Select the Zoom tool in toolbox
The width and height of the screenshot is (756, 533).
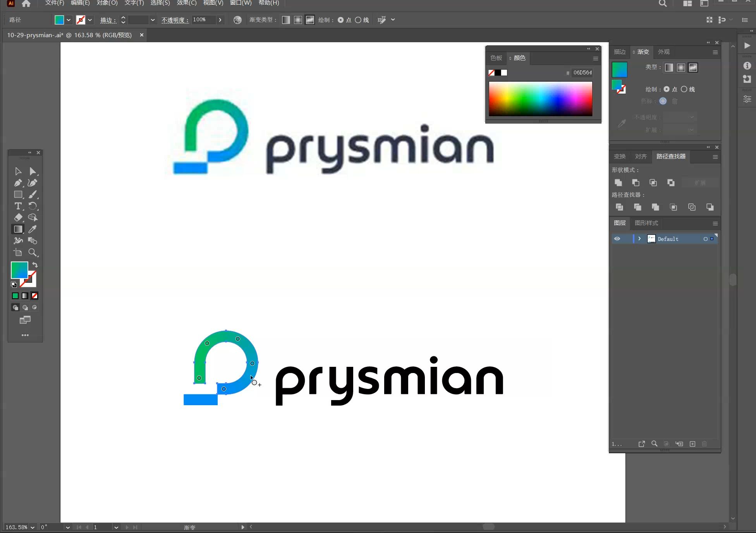coord(33,253)
